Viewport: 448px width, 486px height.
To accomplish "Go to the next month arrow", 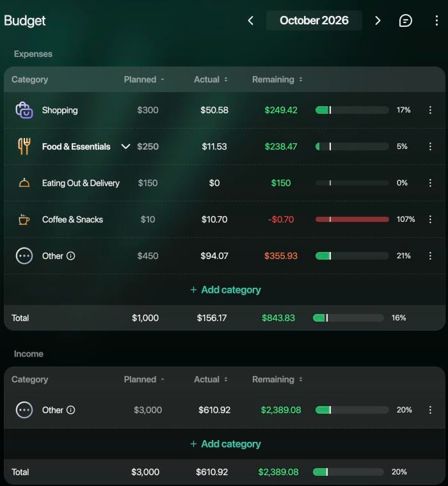I will coord(378,20).
